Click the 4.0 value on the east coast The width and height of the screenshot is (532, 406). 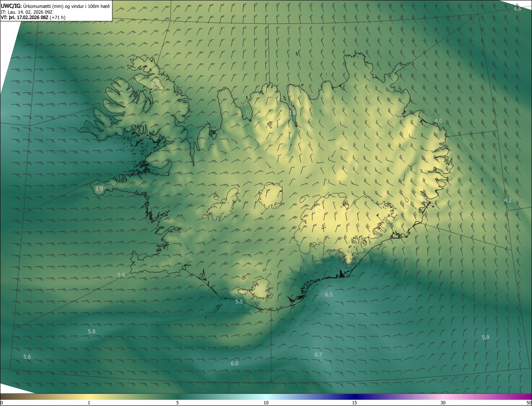[x=438, y=121]
